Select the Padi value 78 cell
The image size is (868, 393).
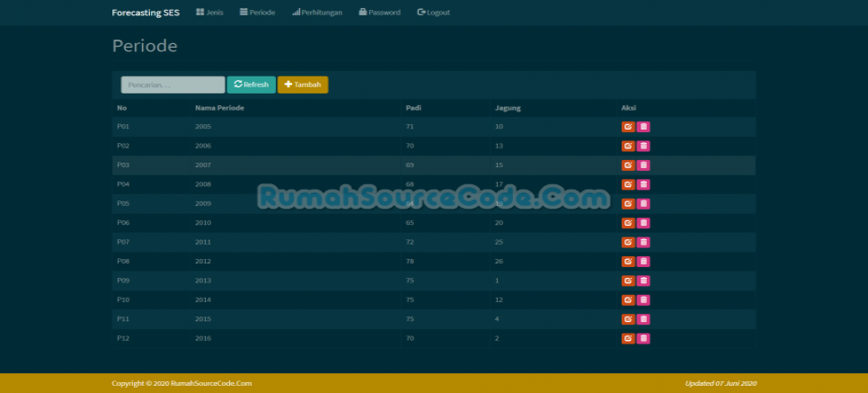tap(446, 262)
